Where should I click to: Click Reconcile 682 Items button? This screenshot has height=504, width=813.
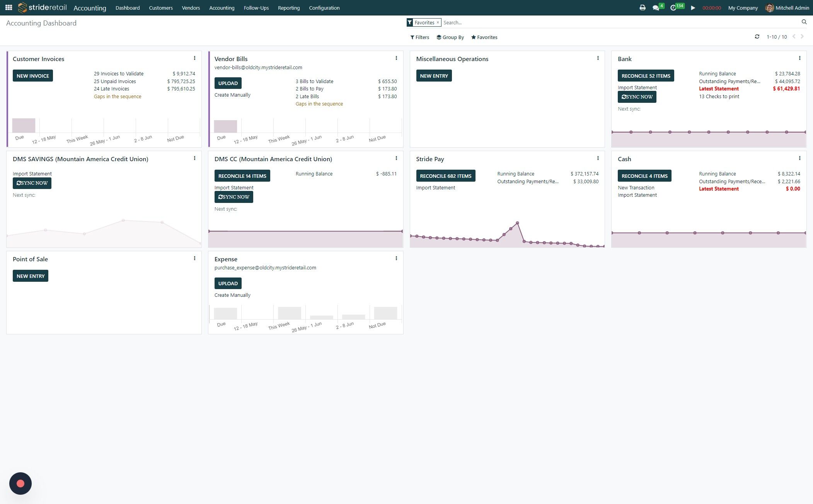[445, 176]
